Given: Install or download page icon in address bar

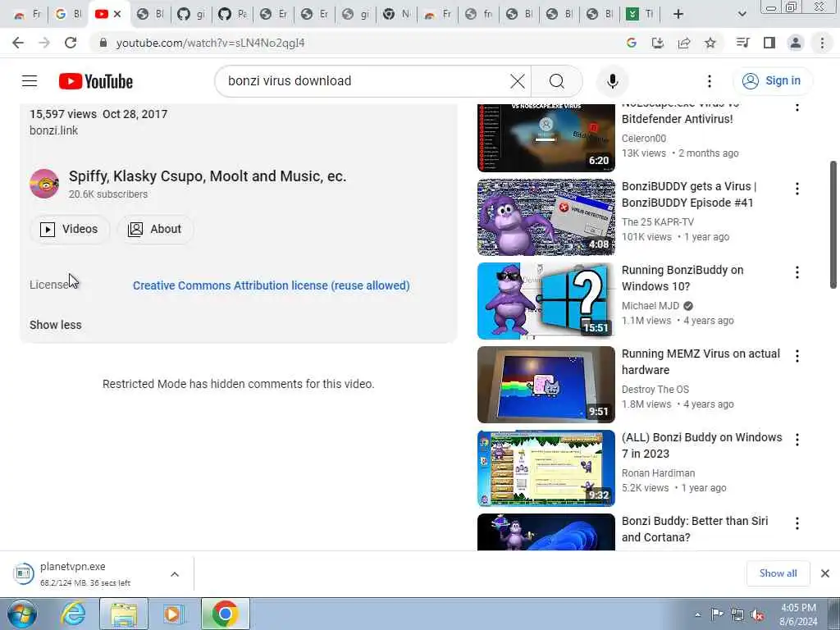Looking at the screenshot, I should pyautogui.click(x=657, y=43).
